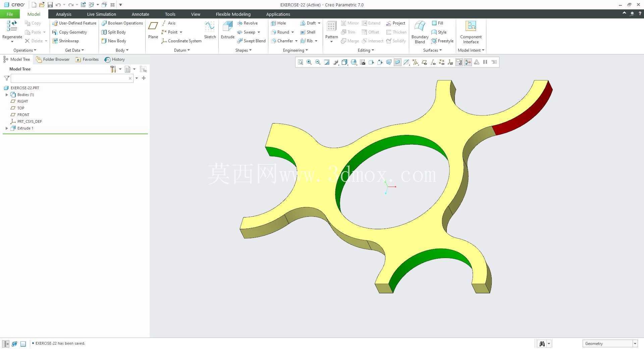644x349 pixels.
Task: Click the Revolve tool
Action: [247, 23]
